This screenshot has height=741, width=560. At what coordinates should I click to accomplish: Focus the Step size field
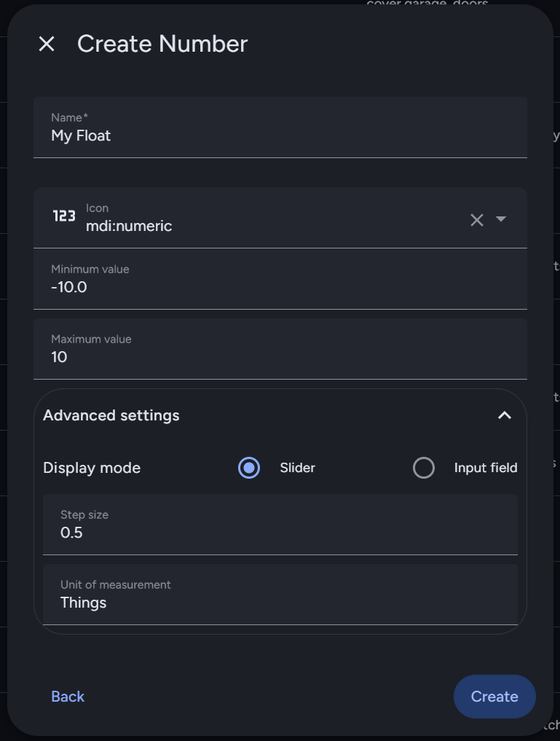coord(280,533)
